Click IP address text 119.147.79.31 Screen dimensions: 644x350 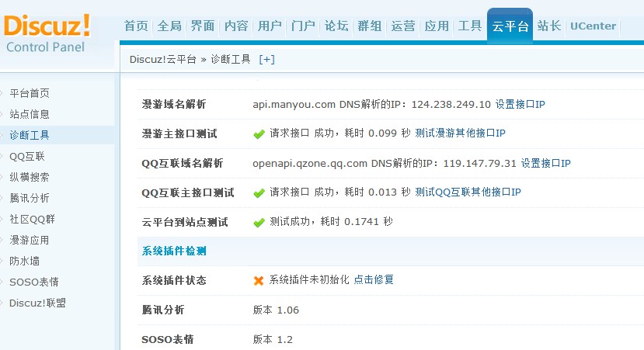click(480, 163)
